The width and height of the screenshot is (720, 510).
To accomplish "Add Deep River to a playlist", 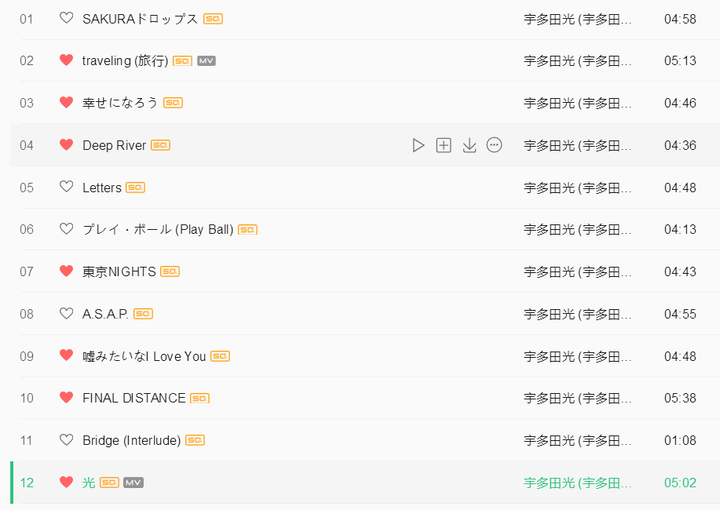I will (444, 145).
